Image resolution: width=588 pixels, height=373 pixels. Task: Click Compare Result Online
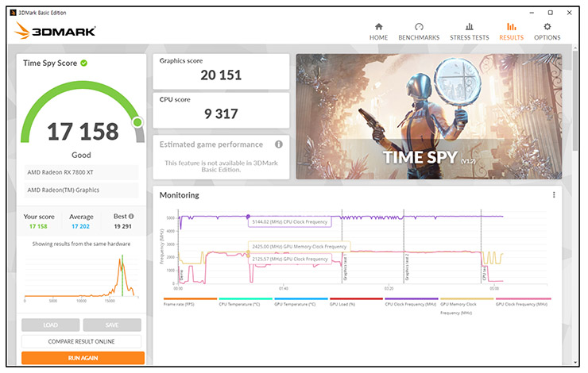[x=82, y=341]
